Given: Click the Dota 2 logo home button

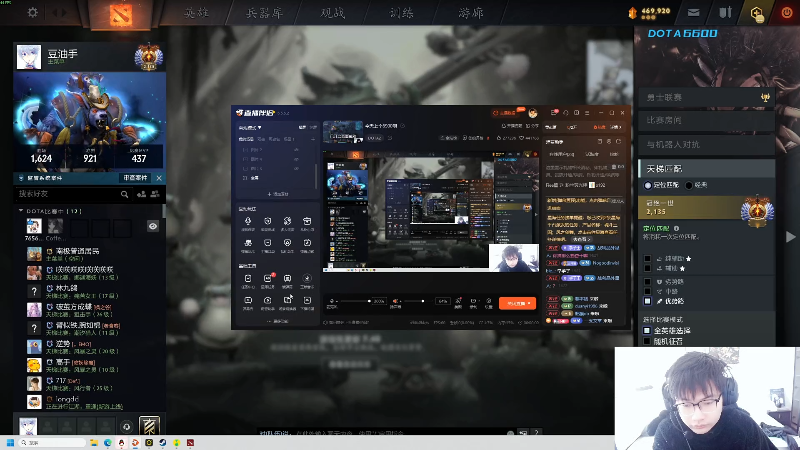Looking at the screenshot, I should (121, 14).
